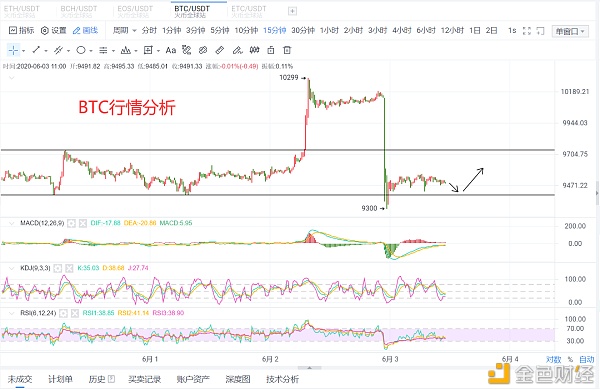Open 设置 settings button
Screen dimensions: 600x390
tap(54, 31)
